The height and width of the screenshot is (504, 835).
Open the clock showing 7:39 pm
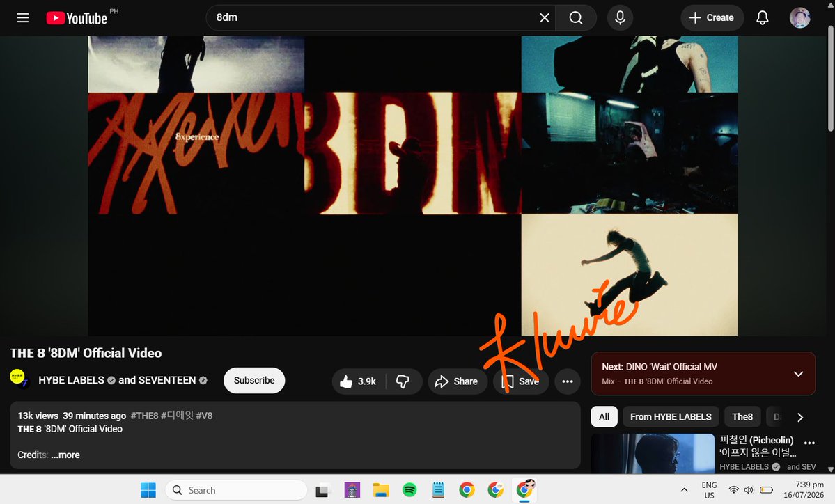803,490
